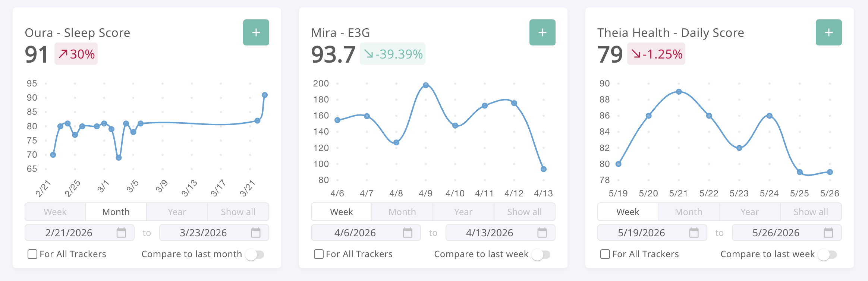The height and width of the screenshot is (281, 868).
Task: Click the plus button on Theia Health card
Action: click(x=829, y=32)
